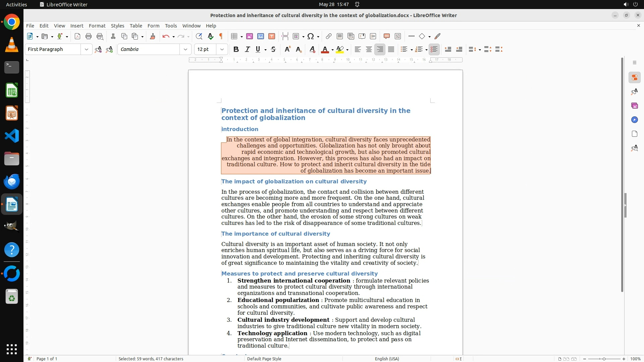The image size is (644, 362).
Task: Open the Cambria font name dropdown
Action: coord(185,49)
